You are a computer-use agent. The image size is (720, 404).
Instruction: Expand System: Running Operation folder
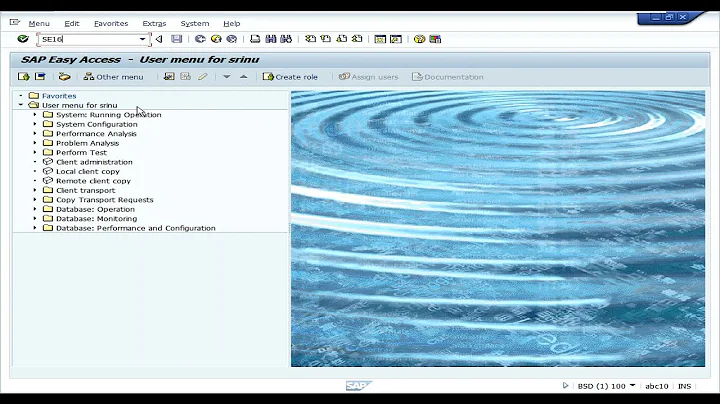35,114
